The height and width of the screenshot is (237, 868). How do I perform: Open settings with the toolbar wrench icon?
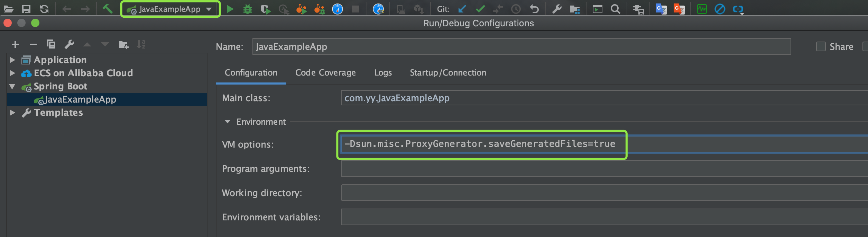(557, 9)
